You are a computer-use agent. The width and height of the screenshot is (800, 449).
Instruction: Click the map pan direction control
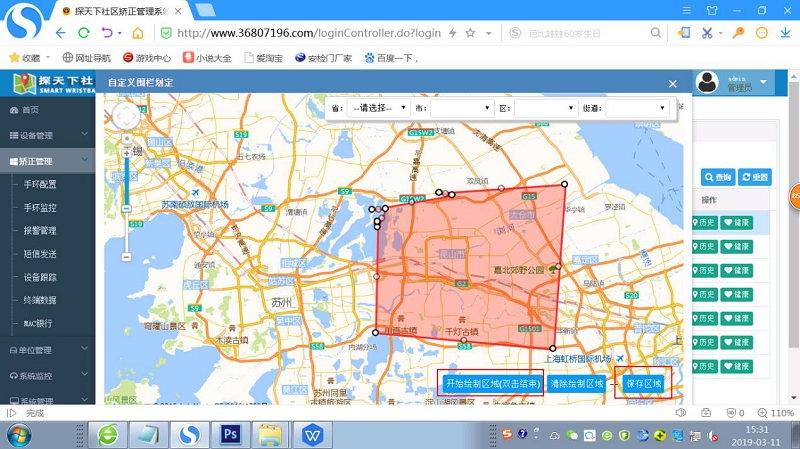[x=127, y=116]
